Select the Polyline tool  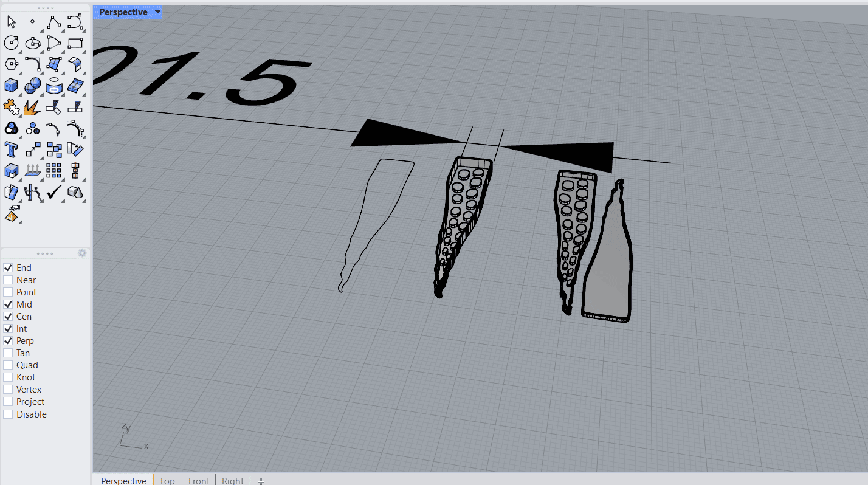(53, 22)
